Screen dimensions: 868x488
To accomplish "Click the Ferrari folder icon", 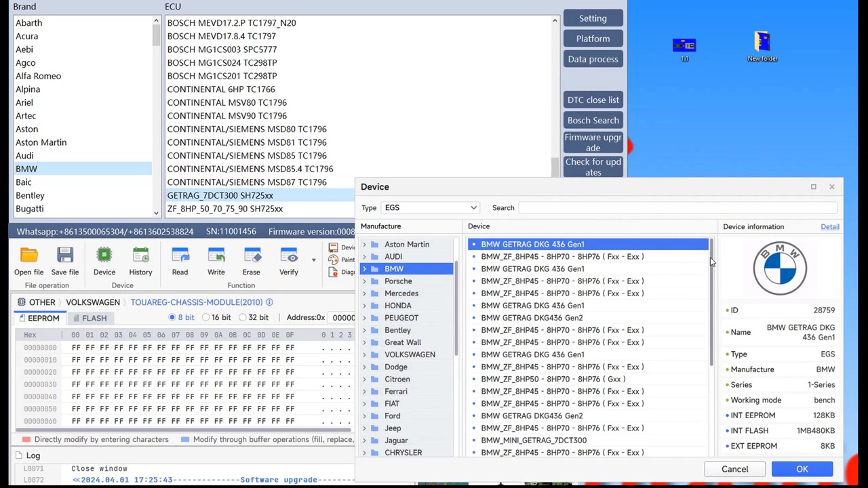I will [x=375, y=391].
